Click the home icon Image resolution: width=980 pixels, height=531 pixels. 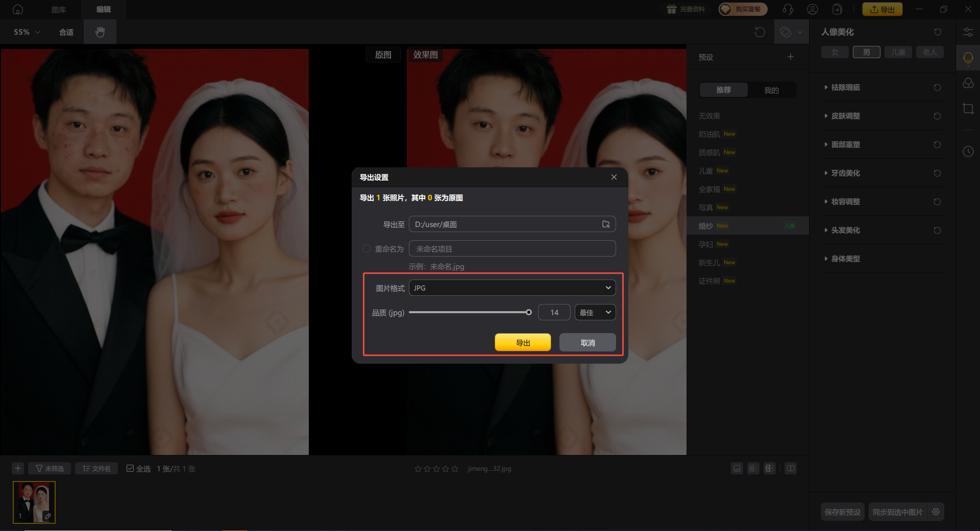click(x=18, y=9)
